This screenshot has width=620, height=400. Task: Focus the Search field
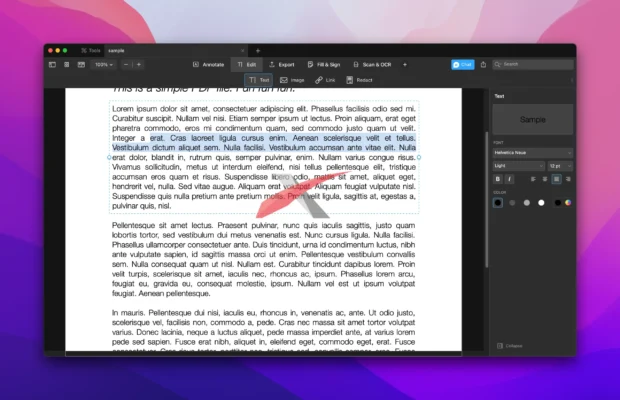click(533, 64)
